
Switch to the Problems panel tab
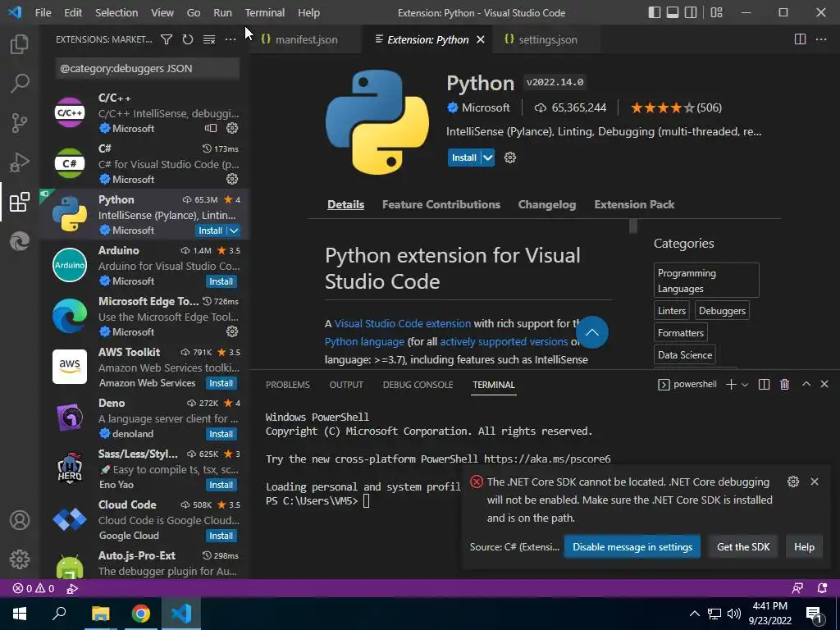[288, 385]
